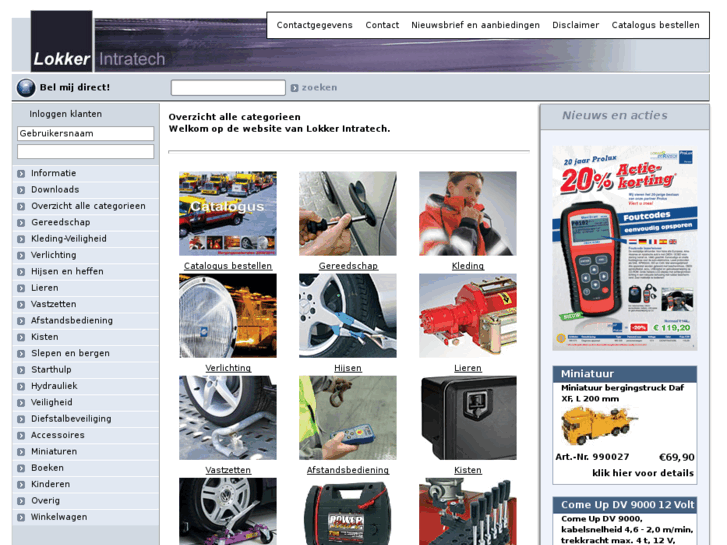The height and width of the screenshot is (545, 727).
Task: Open the Prolux 20% Actiekorting banner
Action: click(625, 248)
